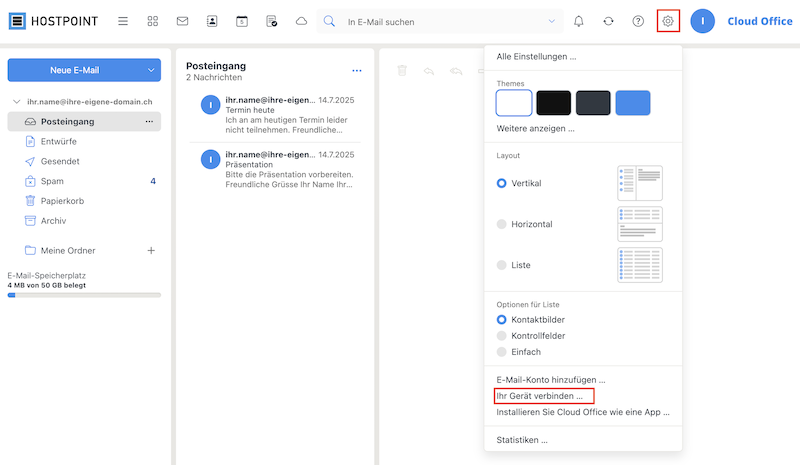Open the calendar icon
800x465 pixels.
pyautogui.click(x=242, y=21)
